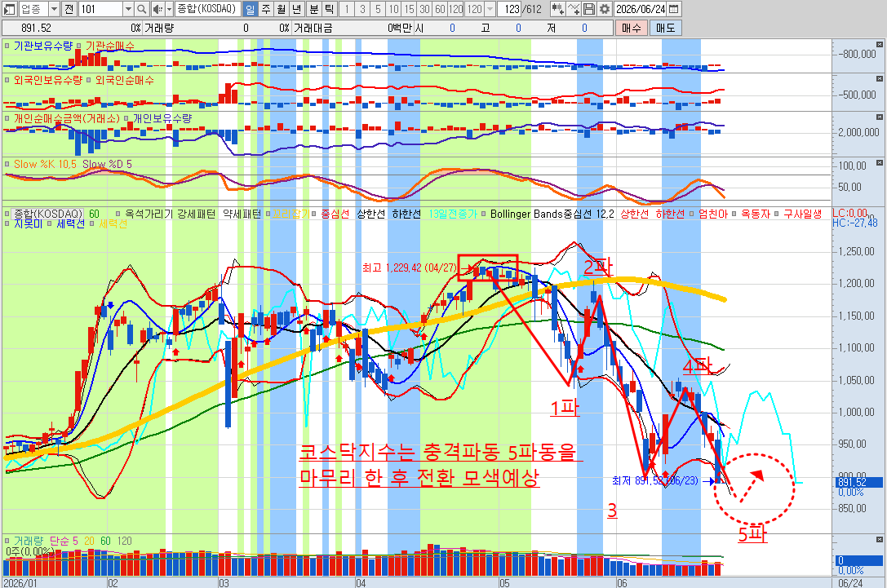Open the candlestick chart type icon

[557, 9]
